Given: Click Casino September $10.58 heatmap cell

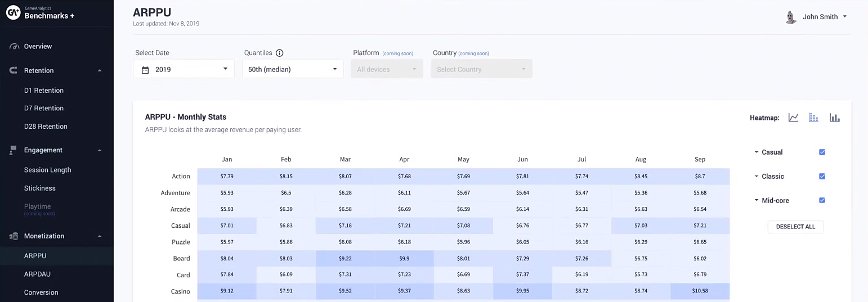Looking at the screenshot, I should tap(700, 291).
